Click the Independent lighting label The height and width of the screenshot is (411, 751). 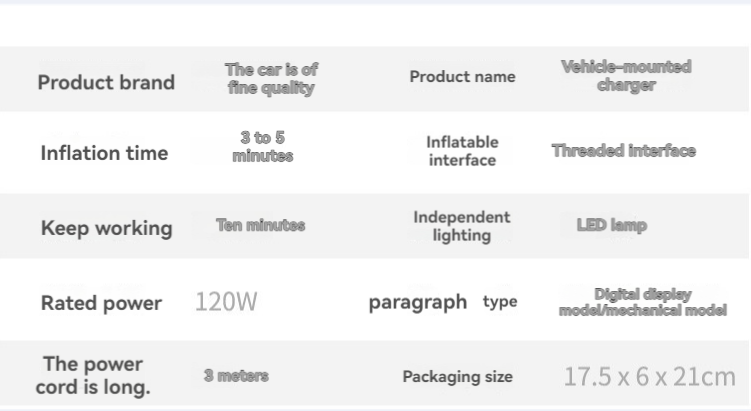462,227
